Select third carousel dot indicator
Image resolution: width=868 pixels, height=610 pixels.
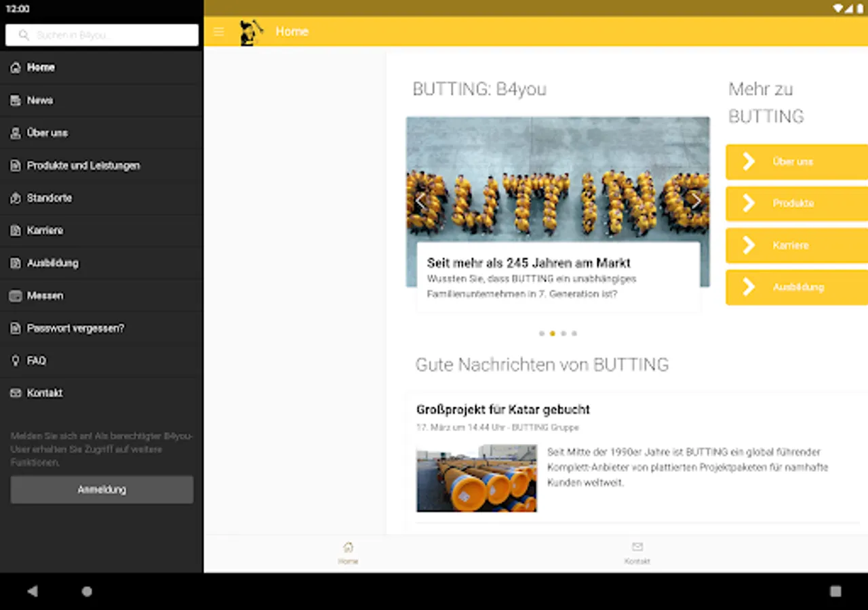click(564, 333)
